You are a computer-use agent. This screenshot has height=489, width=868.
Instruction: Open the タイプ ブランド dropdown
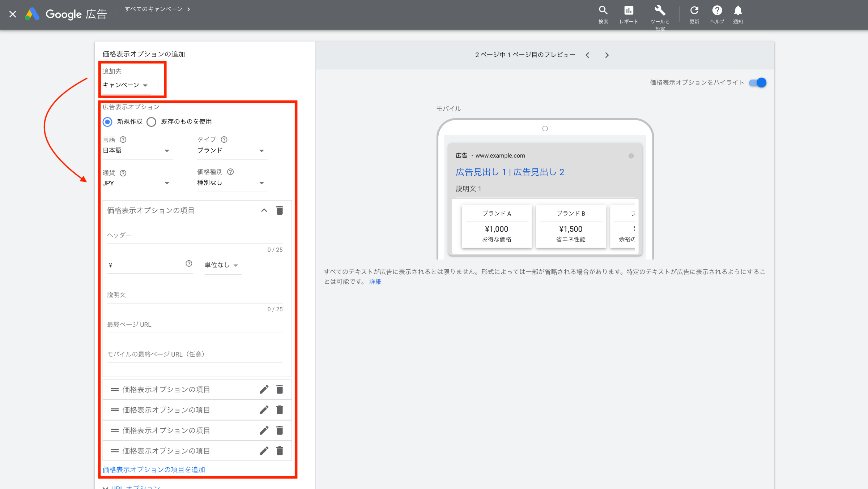click(232, 151)
